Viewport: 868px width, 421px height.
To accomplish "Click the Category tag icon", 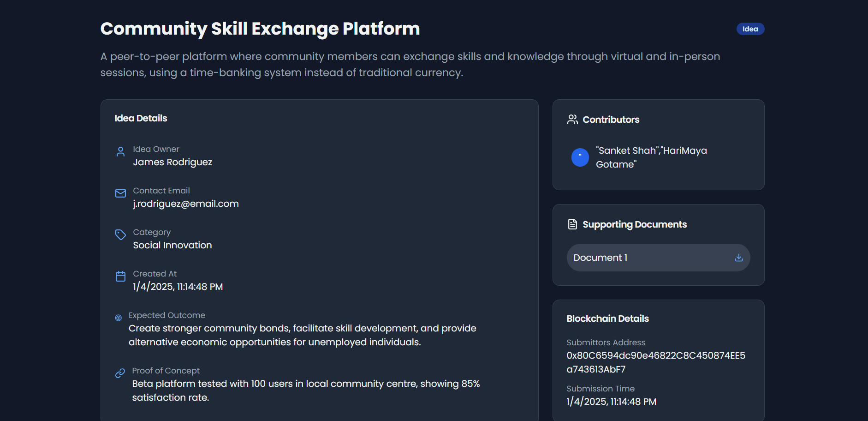I will (x=120, y=235).
